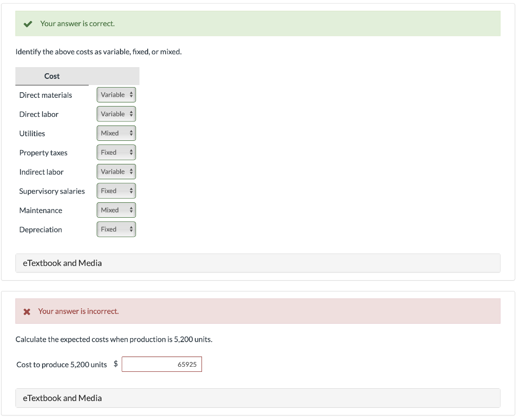Click the green checkmark correct icon
Viewport: 525px width, 420px height.
(28, 24)
